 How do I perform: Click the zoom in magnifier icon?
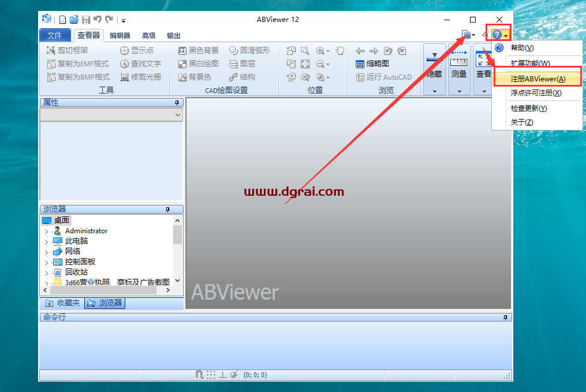pos(320,51)
